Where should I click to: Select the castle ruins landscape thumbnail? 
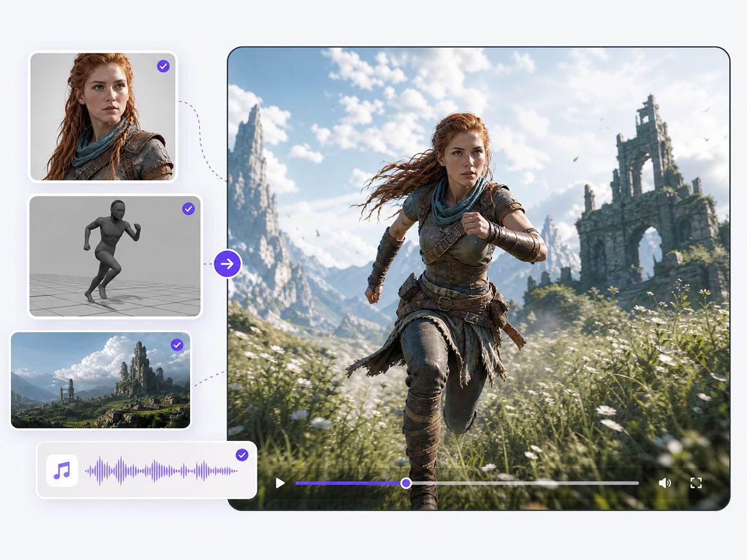point(100,380)
